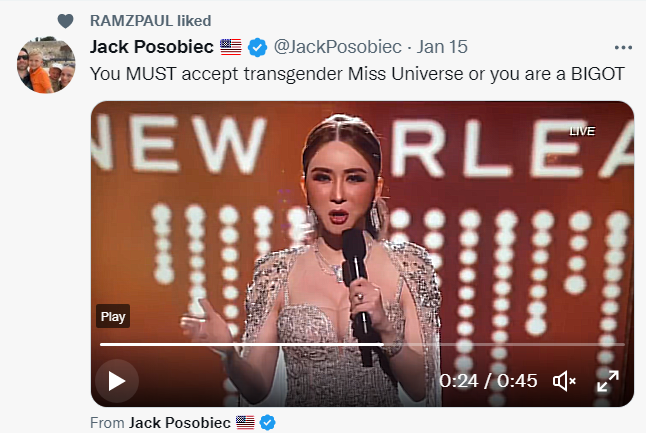Expand the video to fullscreen
This screenshot has height=433, width=646.
pos(608,380)
